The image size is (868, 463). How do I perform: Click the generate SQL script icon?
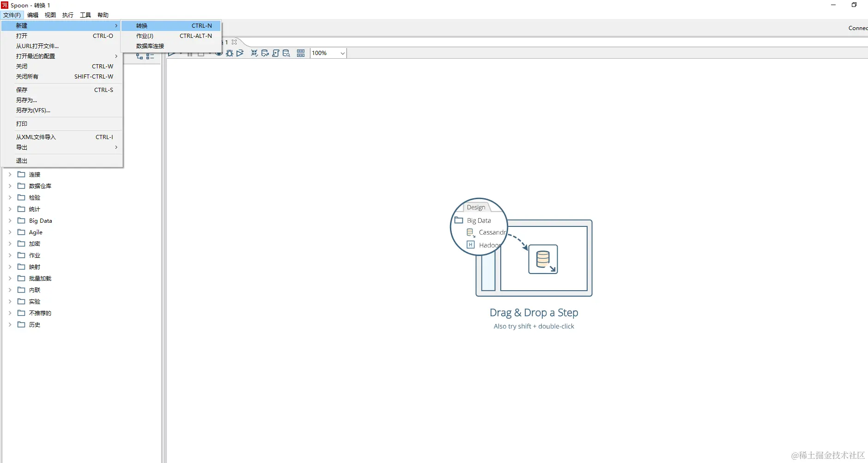(x=276, y=53)
